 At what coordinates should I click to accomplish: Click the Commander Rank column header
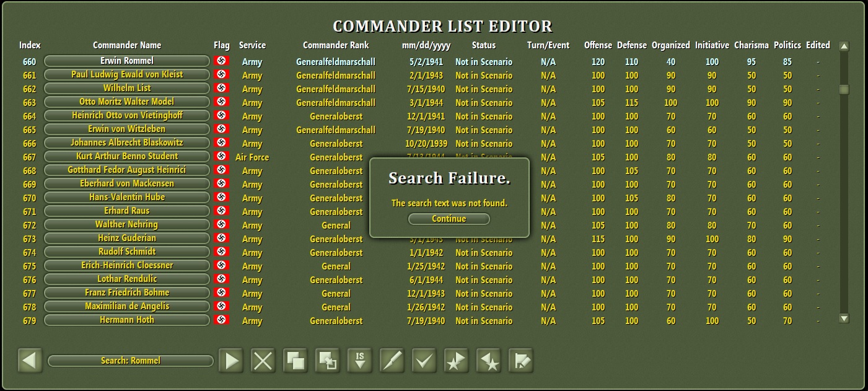click(336, 45)
